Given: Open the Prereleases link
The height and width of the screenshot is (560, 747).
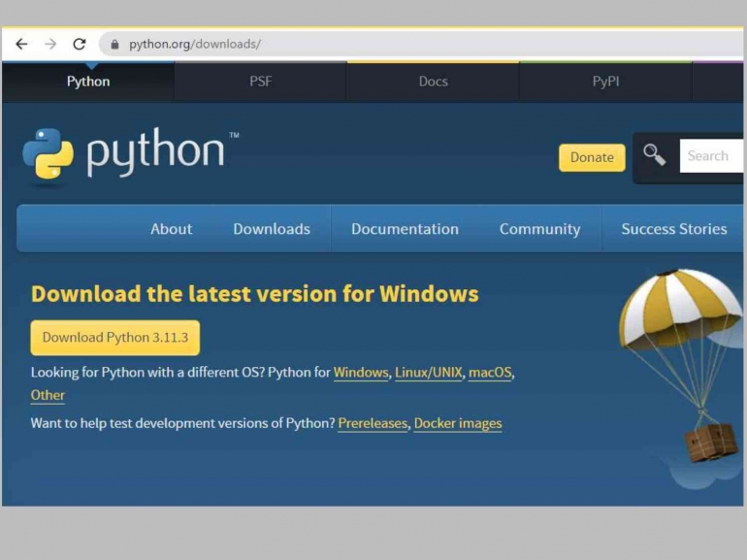Looking at the screenshot, I should 373,424.
